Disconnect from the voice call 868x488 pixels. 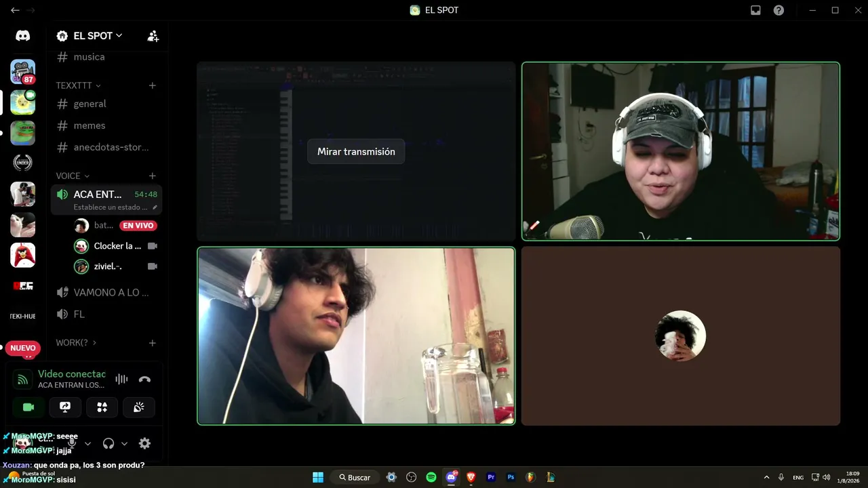tap(144, 380)
